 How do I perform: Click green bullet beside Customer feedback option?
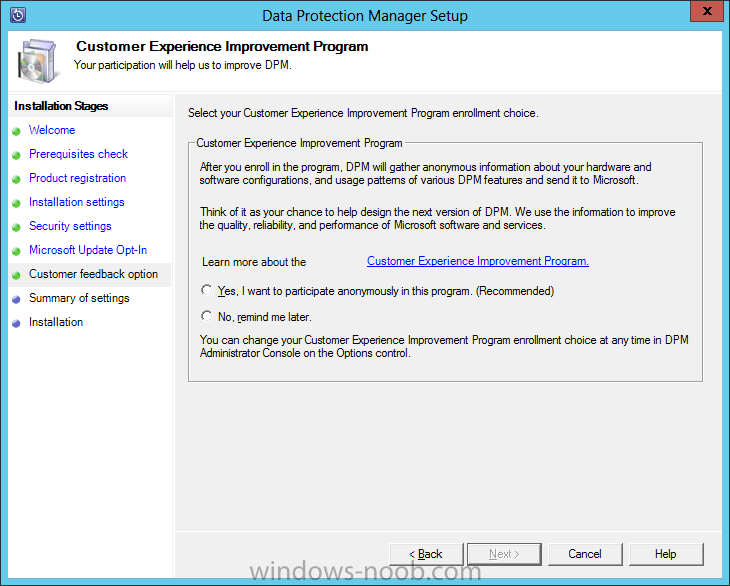(16, 275)
